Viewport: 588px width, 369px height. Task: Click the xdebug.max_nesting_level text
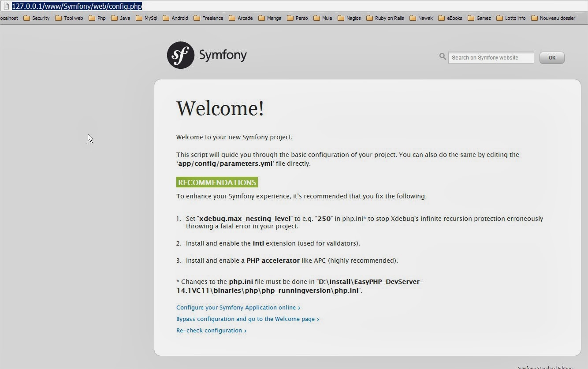(246, 218)
